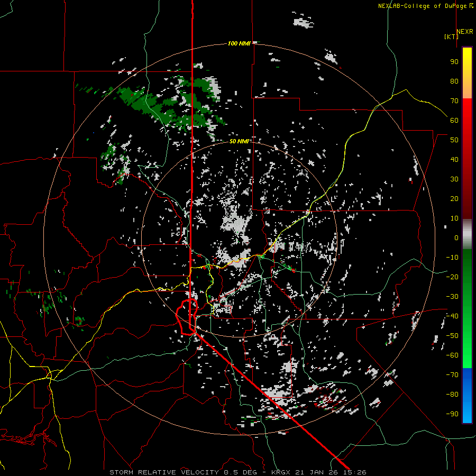The width and height of the screenshot is (476, 476).
Task: Click the -90 value on the velocity scale
Action: [x=452, y=414]
